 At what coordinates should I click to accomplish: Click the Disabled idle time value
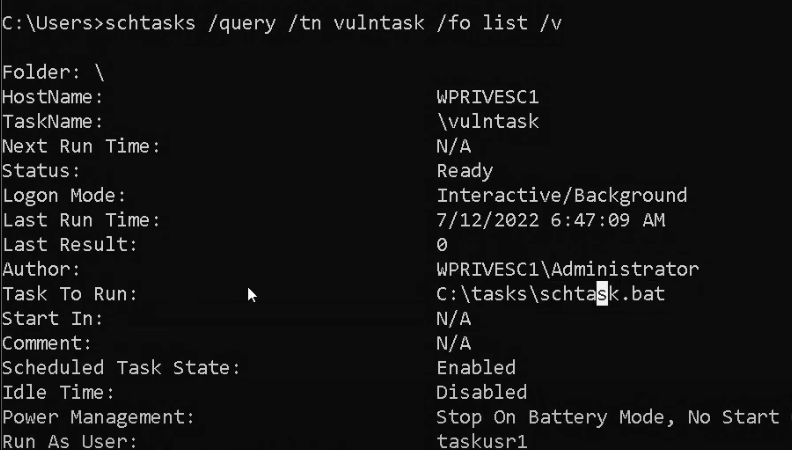(x=481, y=392)
